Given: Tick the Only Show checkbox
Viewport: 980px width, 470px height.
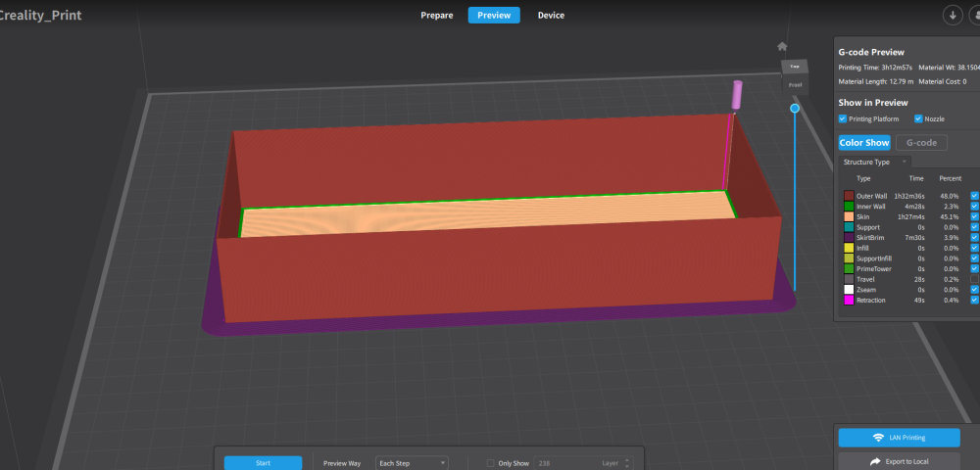Looking at the screenshot, I should click(x=491, y=463).
